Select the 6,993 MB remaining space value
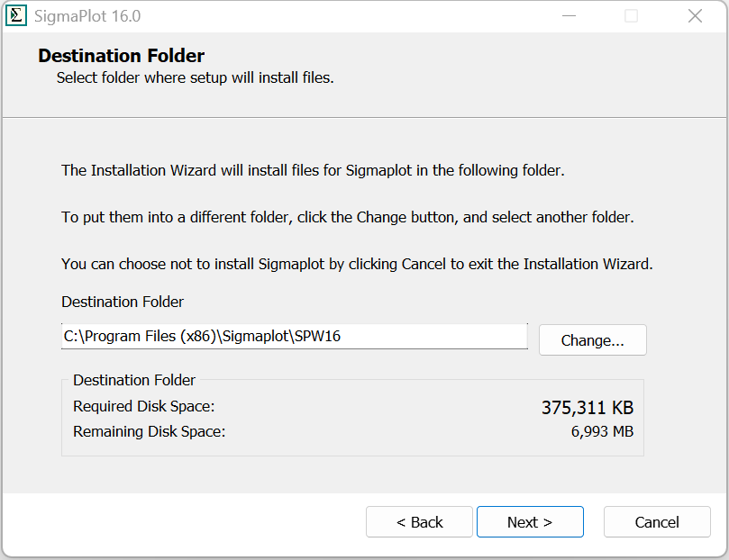Screen dimensions: 729x560 point(602,431)
